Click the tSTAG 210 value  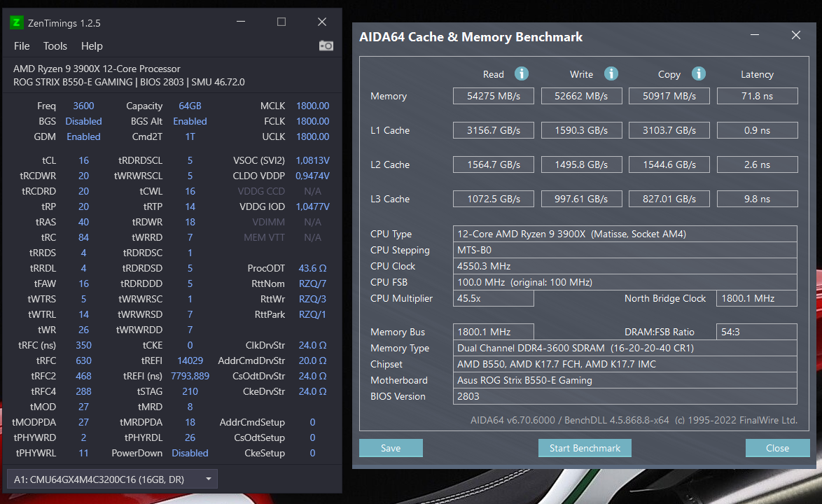tap(190, 391)
